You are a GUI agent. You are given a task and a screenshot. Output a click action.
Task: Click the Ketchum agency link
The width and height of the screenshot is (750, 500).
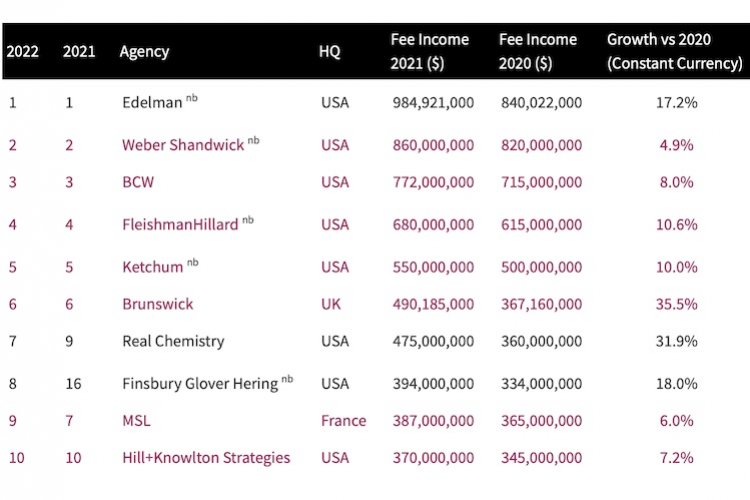[153, 267]
